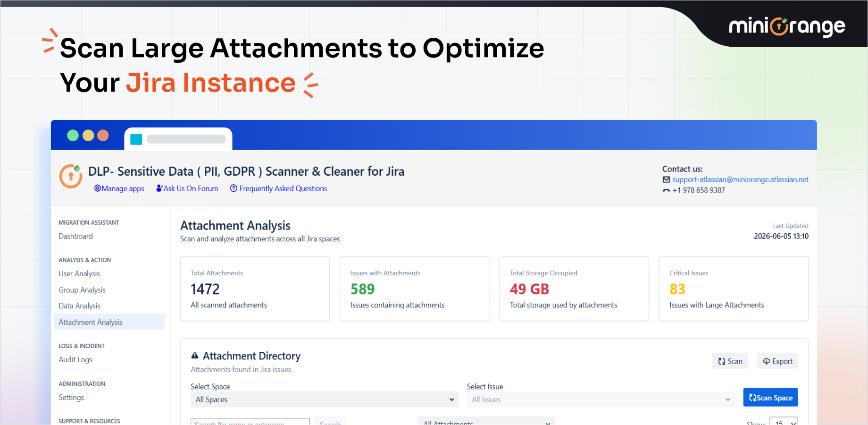The image size is (868, 425).
Task: Click the refresh icon in Scan button
Action: pos(722,361)
